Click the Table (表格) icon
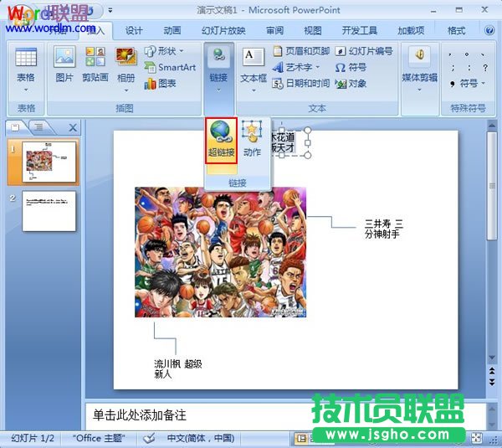 26,57
